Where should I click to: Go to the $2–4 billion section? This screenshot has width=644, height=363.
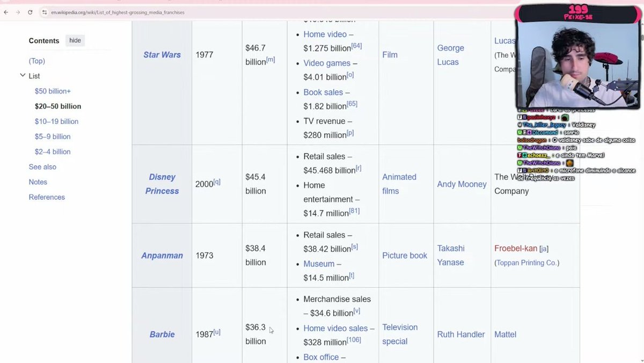pyautogui.click(x=53, y=151)
